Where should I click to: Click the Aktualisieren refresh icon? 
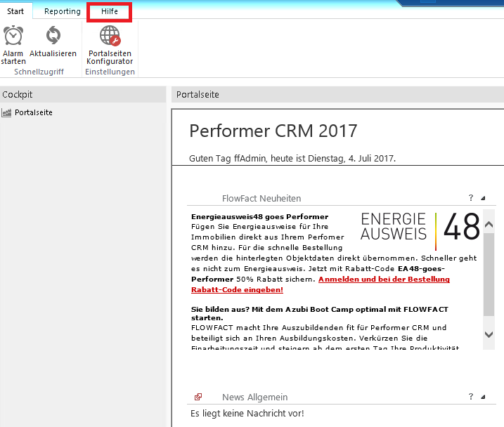pos(53,35)
